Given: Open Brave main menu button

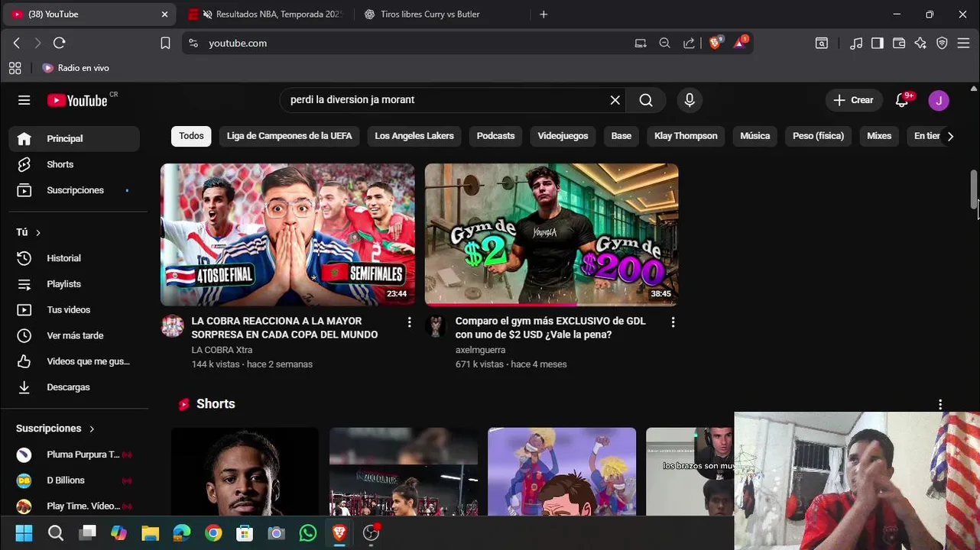Looking at the screenshot, I should tap(964, 44).
